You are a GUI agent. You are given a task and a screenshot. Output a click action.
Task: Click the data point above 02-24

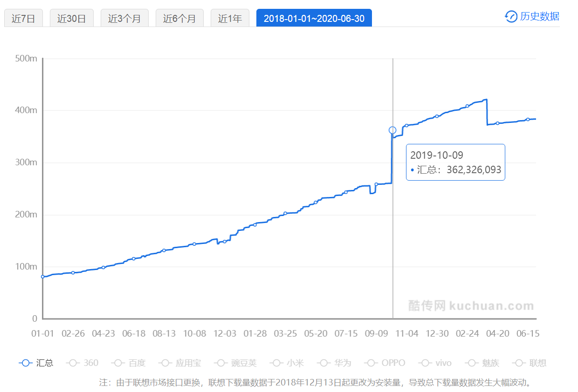pyautogui.click(x=467, y=106)
